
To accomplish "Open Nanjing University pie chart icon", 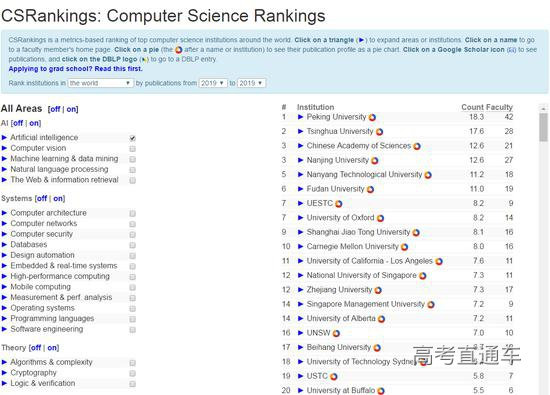I will click(x=375, y=161).
